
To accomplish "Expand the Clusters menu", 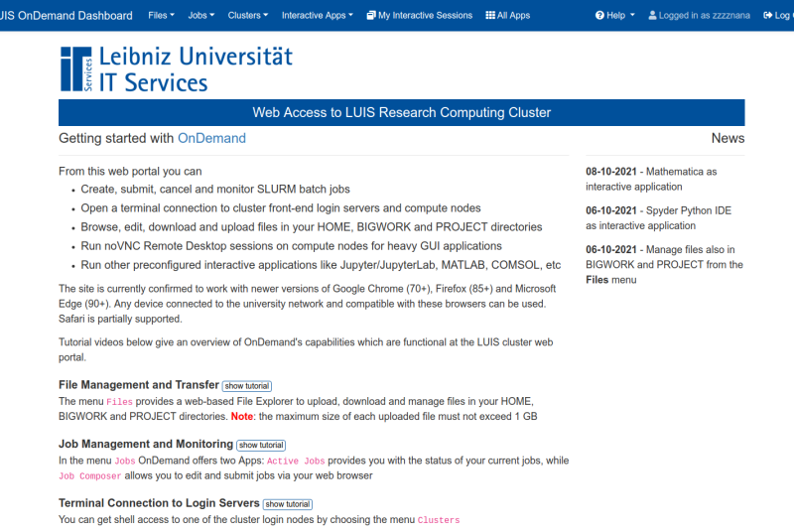I will pos(247,15).
